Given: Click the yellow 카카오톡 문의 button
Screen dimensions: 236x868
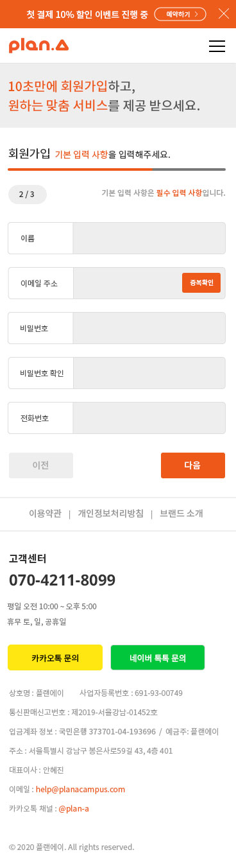Looking at the screenshot, I should [x=55, y=658].
